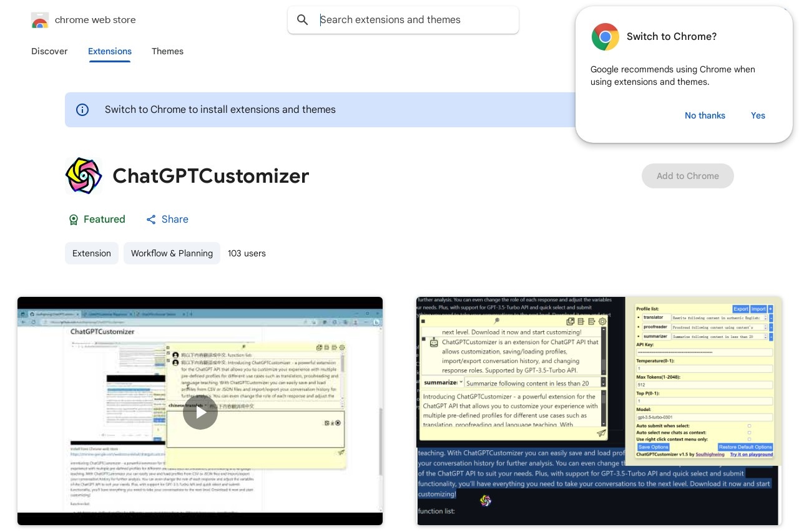The height and width of the screenshot is (532, 799).
Task: Click the share icon beside Share
Action: click(151, 220)
